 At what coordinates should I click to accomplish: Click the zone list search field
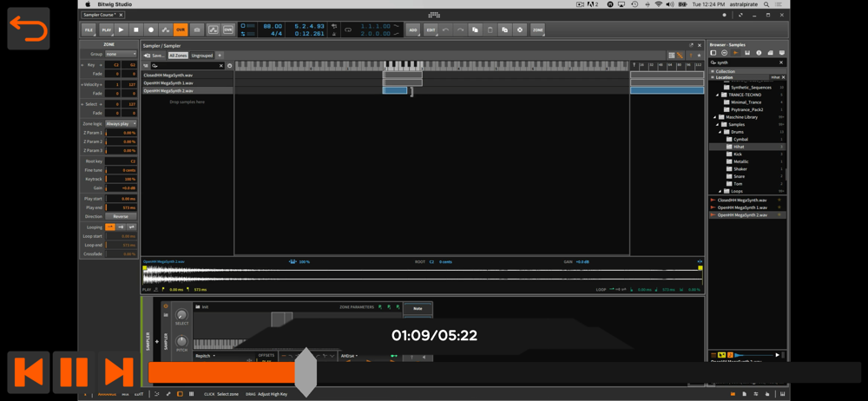pyautogui.click(x=187, y=66)
